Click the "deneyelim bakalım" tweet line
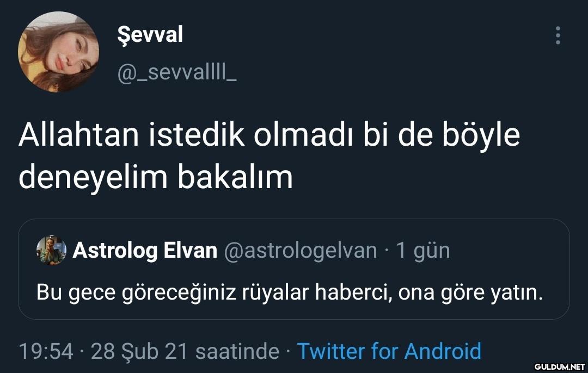 156,177
